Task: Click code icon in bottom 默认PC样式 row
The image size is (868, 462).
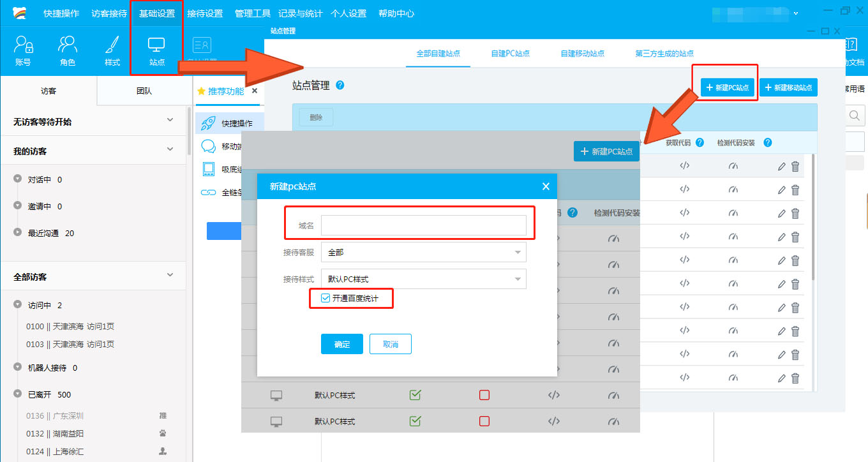Action: coord(554,421)
